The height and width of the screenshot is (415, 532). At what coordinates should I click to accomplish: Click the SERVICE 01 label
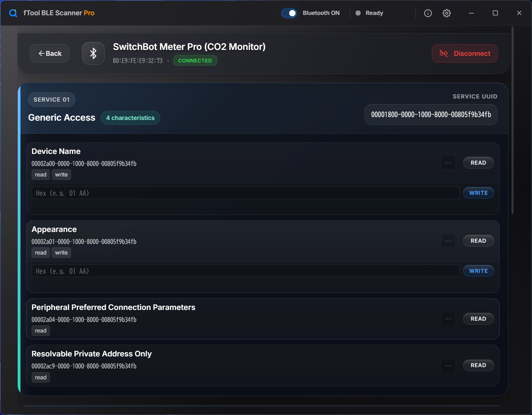pyautogui.click(x=52, y=100)
